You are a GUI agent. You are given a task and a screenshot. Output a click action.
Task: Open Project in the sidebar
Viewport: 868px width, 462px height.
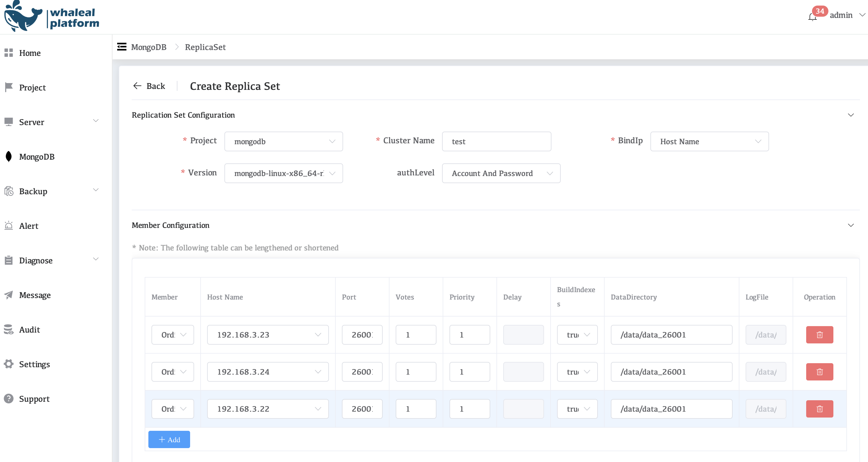coord(32,87)
